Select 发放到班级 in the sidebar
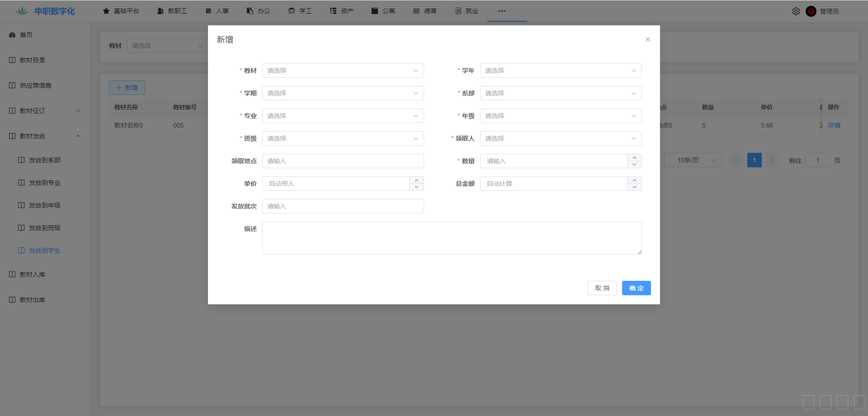 [44, 228]
